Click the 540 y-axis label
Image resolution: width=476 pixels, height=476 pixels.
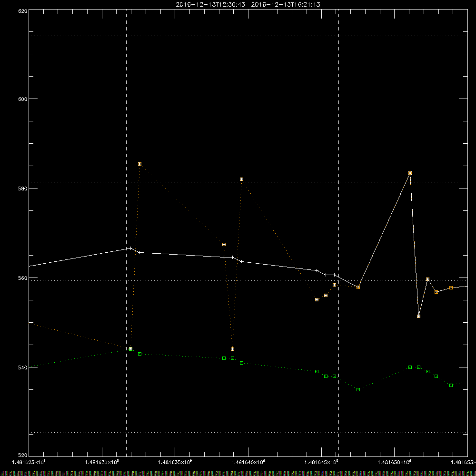pyautogui.click(x=23, y=367)
